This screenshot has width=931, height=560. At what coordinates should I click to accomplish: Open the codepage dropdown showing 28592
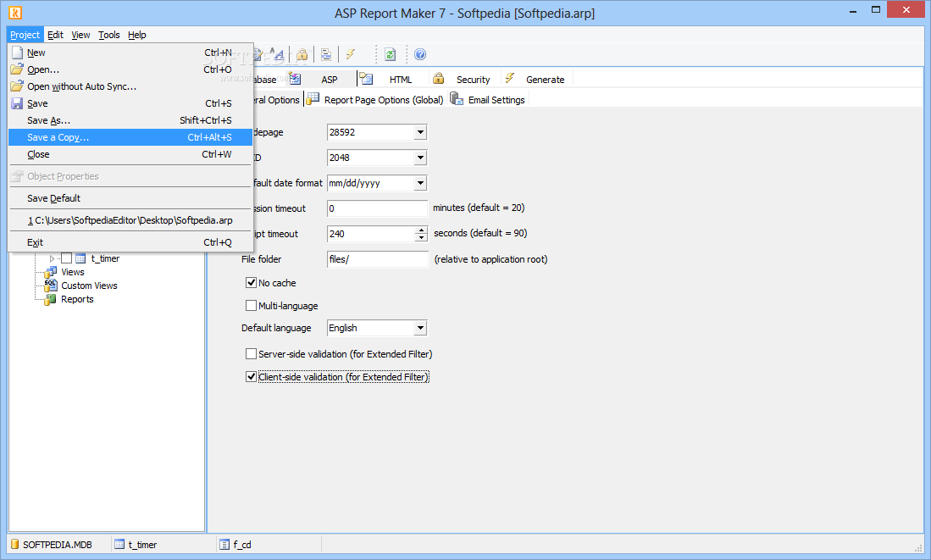[420, 132]
